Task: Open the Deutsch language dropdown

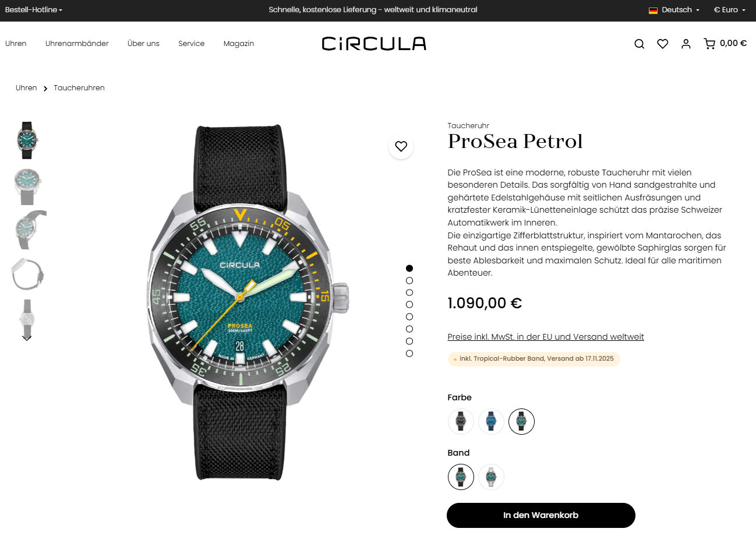Action: click(680, 10)
